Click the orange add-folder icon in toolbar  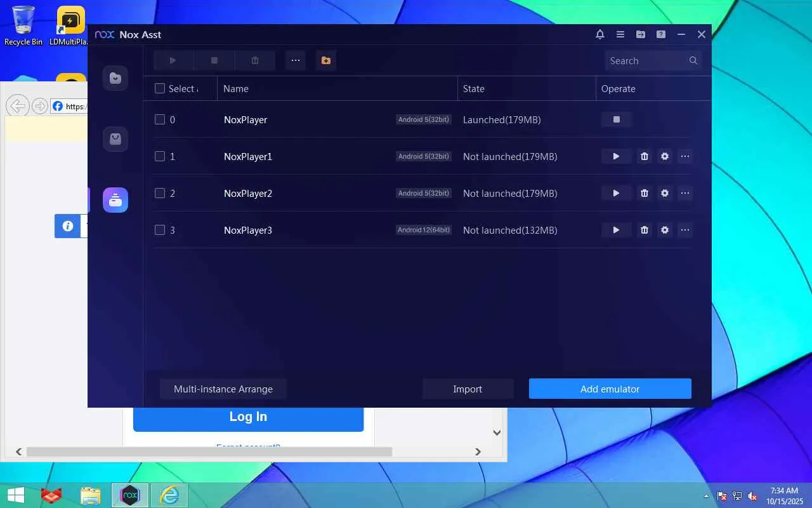[326, 60]
